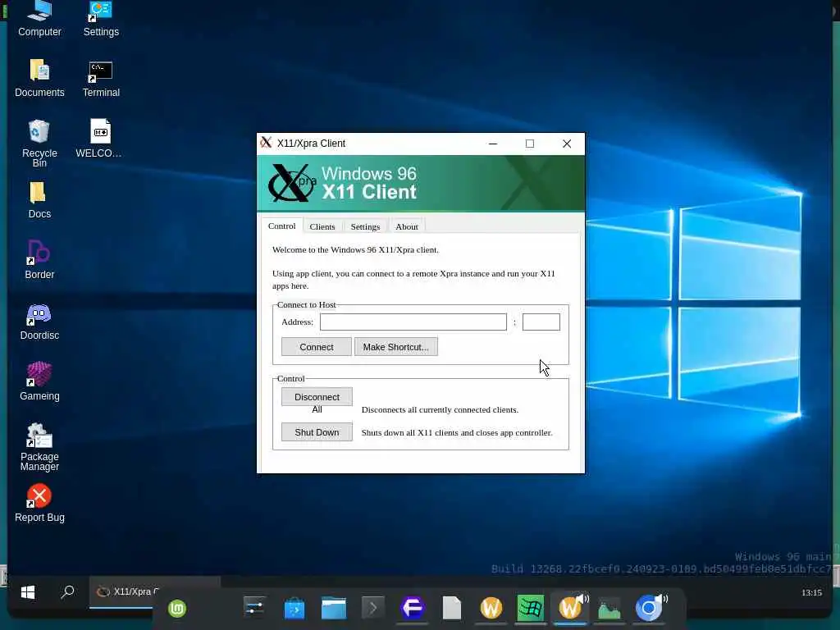Launch the Gameing desktop shortcut

point(39,381)
